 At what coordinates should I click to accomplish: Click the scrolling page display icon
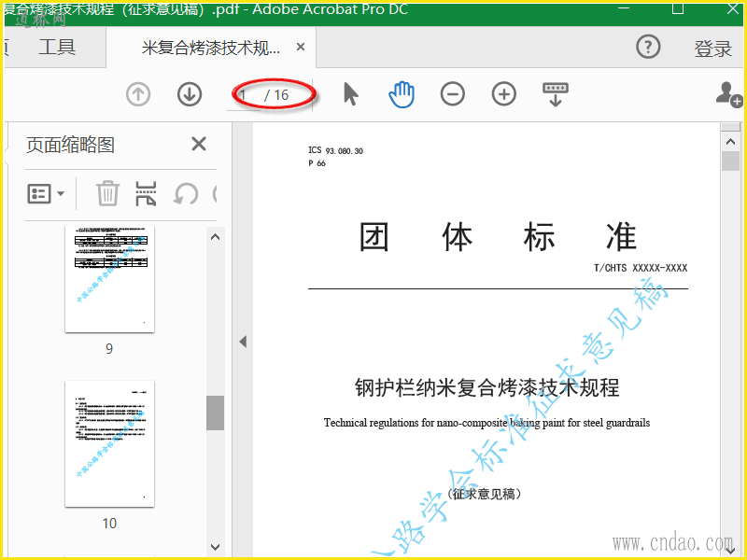click(556, 94)
